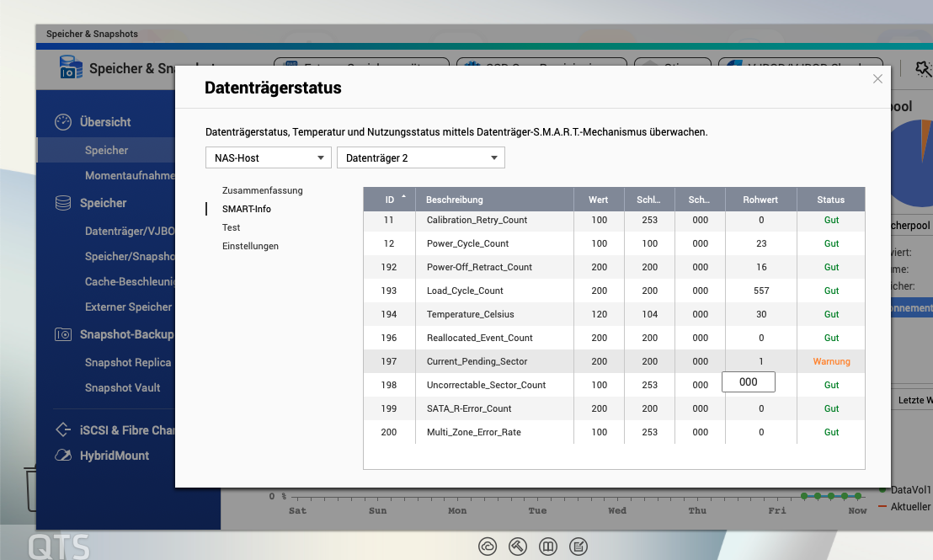933x560 pixels.
Task: Click the iSCSI & Fibre Channel icon
Action: point(63,429)
